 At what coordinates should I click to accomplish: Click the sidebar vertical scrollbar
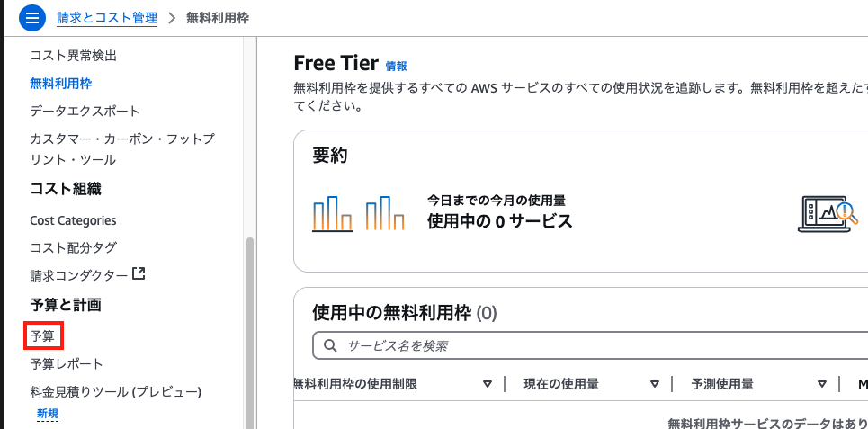[x=250, y=332]
